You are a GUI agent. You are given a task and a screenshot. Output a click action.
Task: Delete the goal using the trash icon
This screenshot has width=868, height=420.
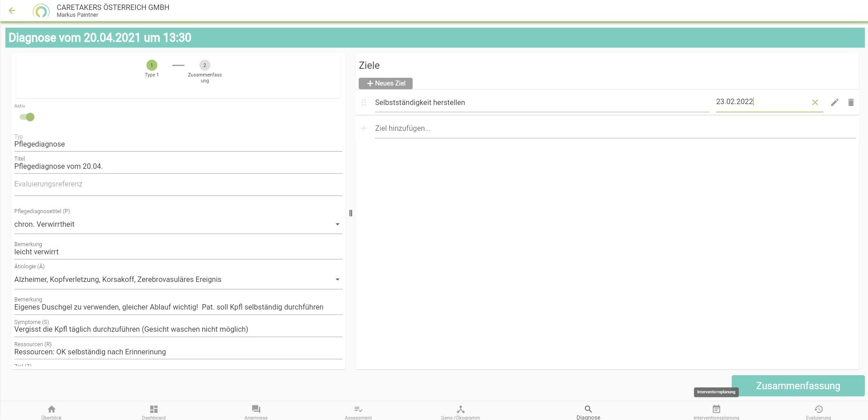point(851,102)
